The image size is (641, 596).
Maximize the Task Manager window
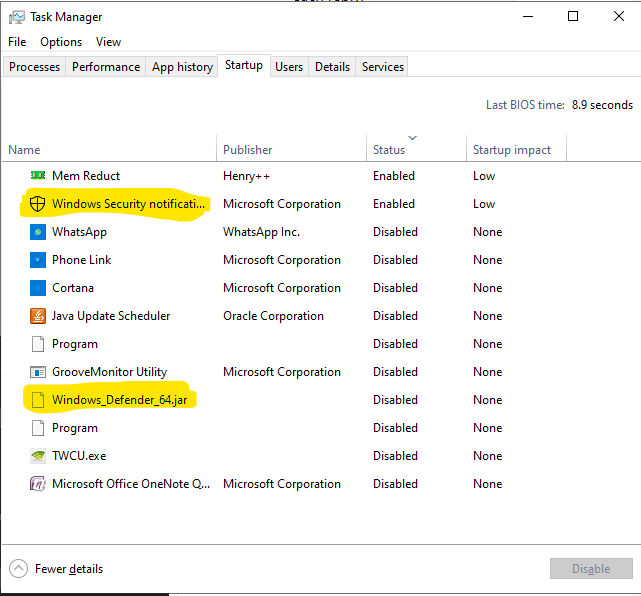click(x=573, y=16)
